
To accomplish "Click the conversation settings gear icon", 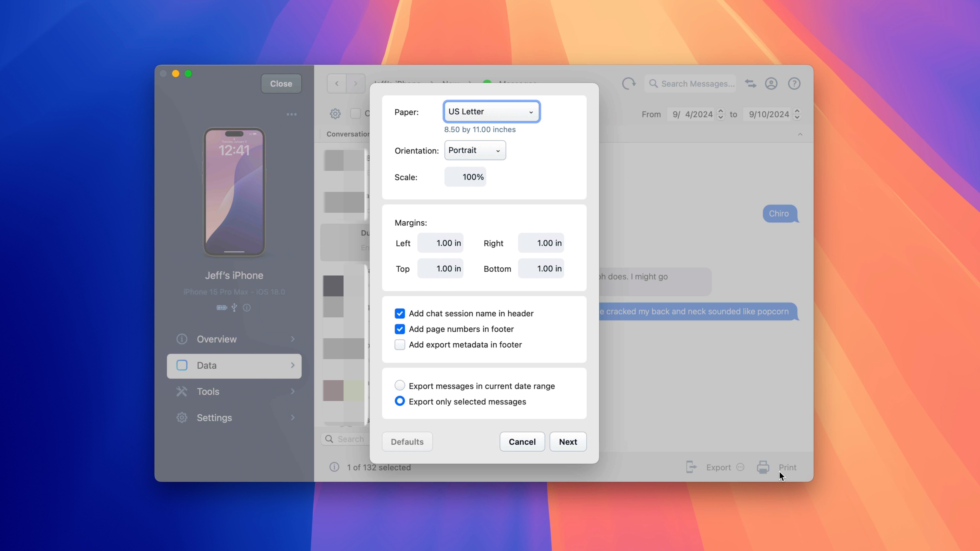I will (335, 114).
